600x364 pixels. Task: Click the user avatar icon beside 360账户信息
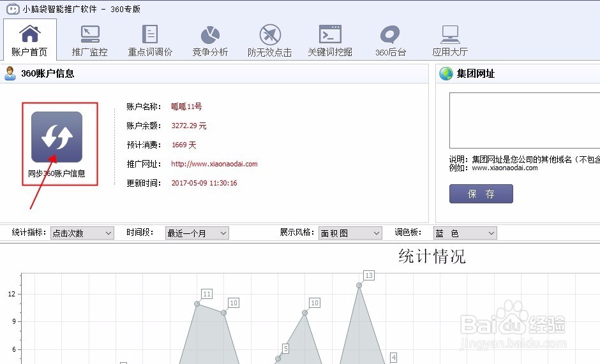10,73
